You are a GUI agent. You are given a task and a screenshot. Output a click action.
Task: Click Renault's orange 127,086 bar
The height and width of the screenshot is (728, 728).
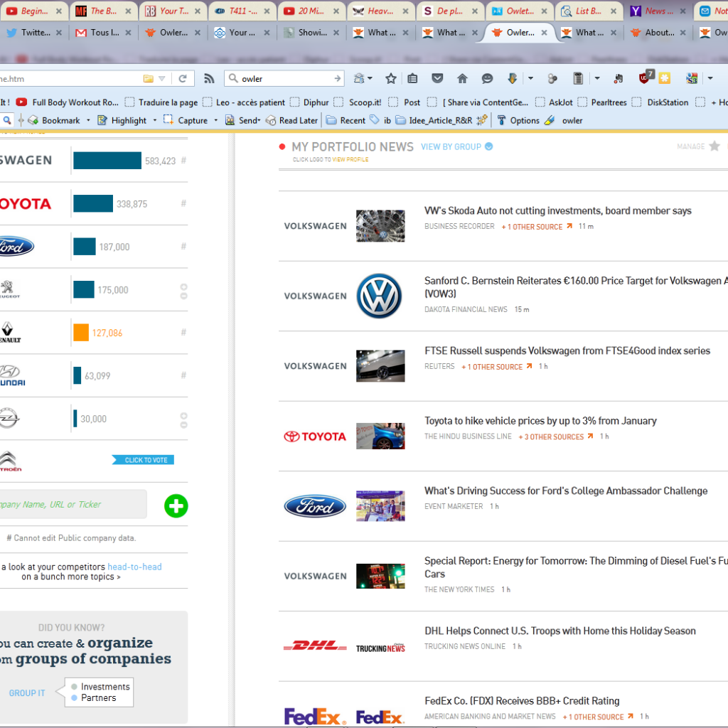tap(81, 333)
